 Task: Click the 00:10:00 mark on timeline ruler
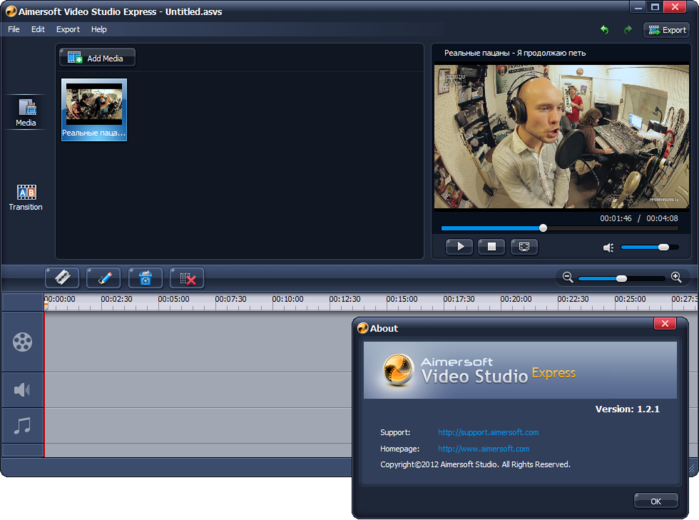(x=288, y=299)
